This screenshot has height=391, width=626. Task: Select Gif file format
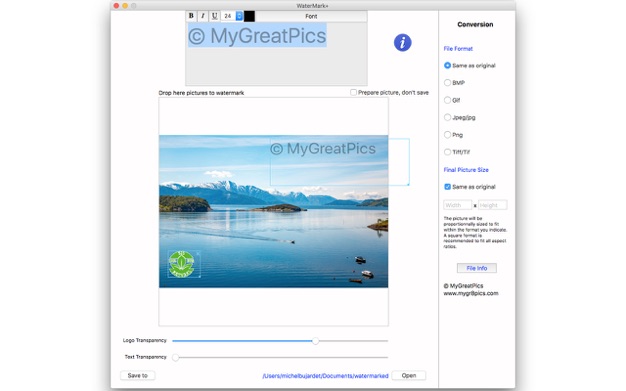[x=447, y=100]
